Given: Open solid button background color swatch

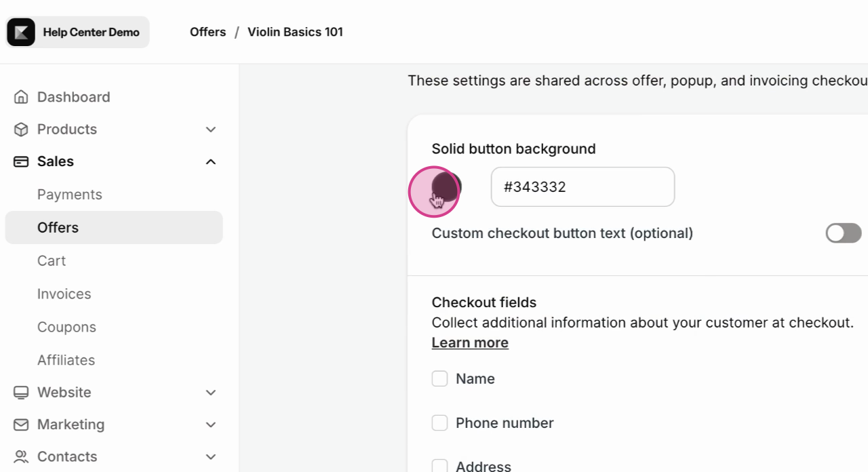Looking at the screenshot, I should tap(447, 186).
